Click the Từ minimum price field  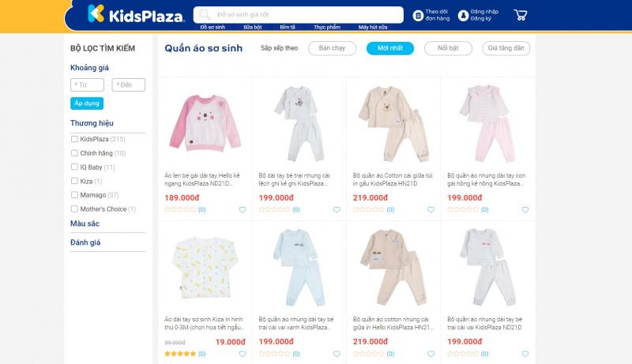(88, 84)
